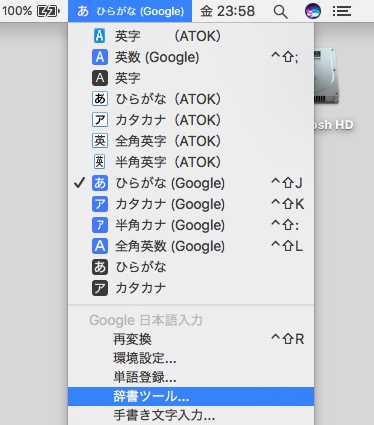Open 環境設定... preferences
Image resolution: width=374 pixels, height=425 pixels.
point(191,358)
